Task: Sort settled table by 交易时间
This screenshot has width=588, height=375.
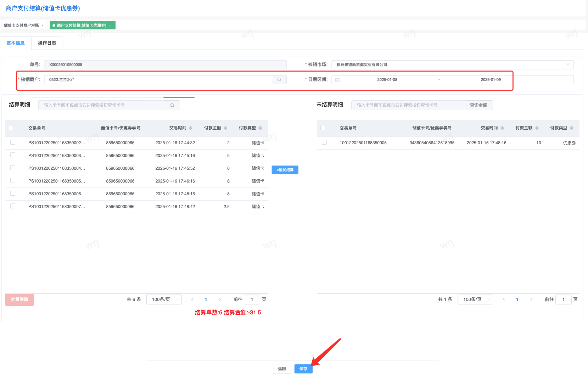Action: 191,128
